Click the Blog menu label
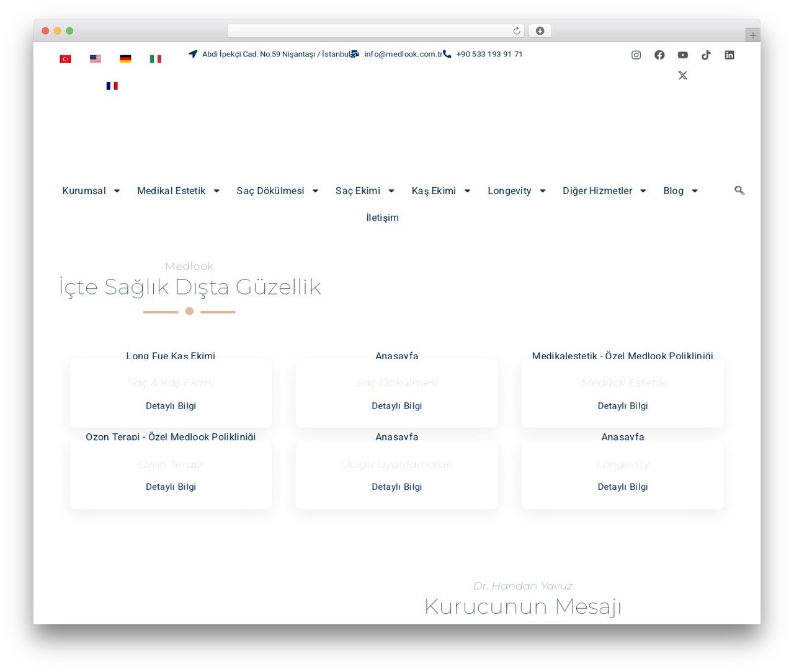The image size is (794, 672). tap(673, 191)
